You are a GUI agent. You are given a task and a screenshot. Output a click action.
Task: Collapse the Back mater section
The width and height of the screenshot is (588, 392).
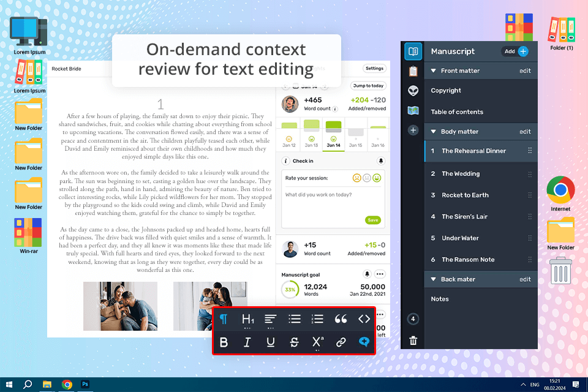point(433,279)
